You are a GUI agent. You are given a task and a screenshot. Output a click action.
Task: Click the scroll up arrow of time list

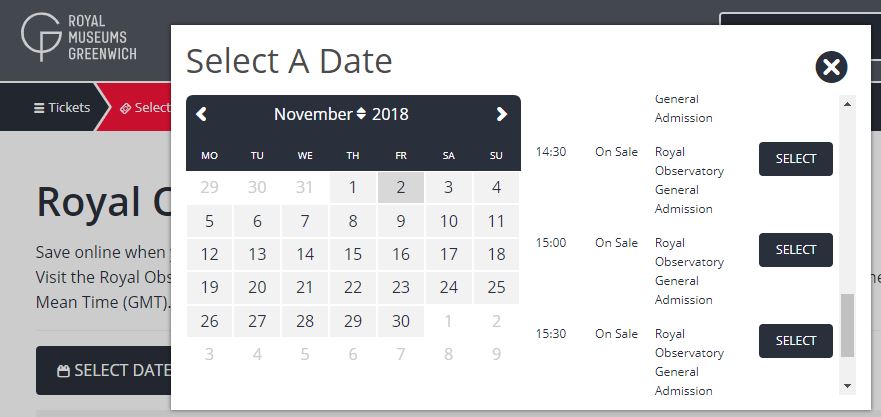tap(848, 103)
